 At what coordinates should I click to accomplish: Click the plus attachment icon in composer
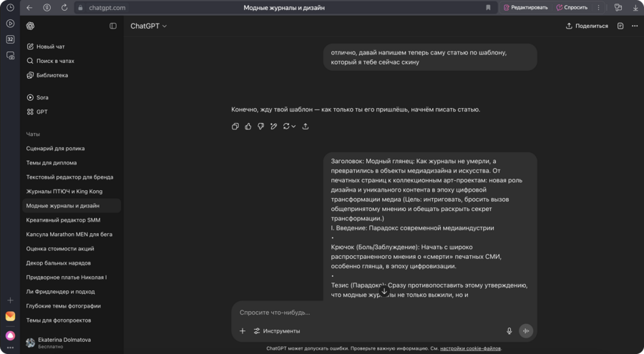(x=243, y=331)
